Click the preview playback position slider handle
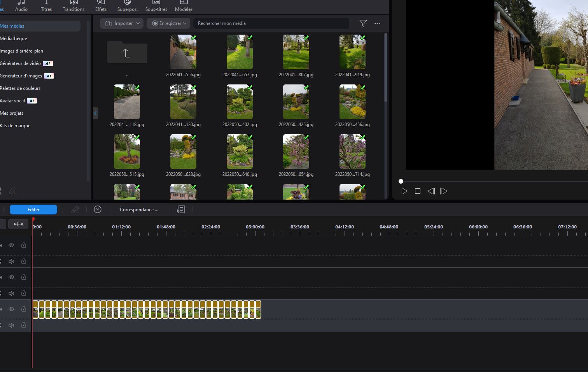588x372 pixels. (x=401, y=181)
